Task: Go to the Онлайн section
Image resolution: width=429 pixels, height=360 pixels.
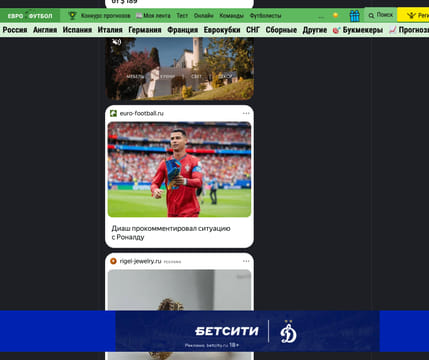Action: coord(204,15)
